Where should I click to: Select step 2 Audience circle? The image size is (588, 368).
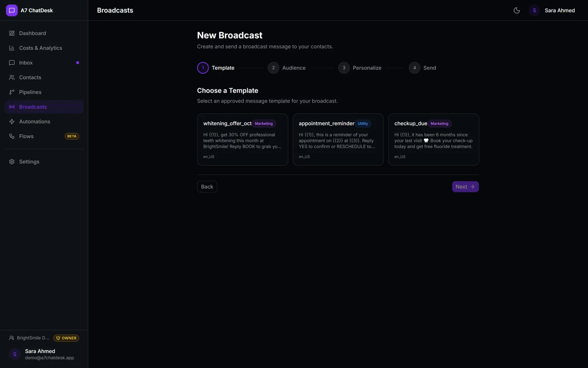[x=273, y=68]
